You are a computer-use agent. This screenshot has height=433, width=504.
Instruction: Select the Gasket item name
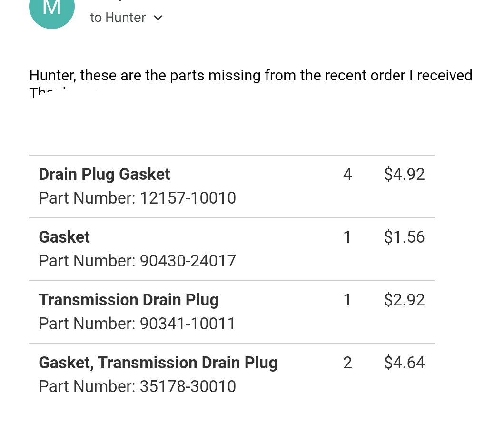64,237
